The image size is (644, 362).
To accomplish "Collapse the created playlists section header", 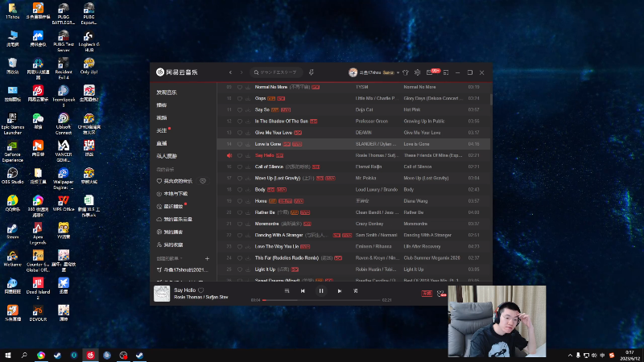I will tap(169, 258).
